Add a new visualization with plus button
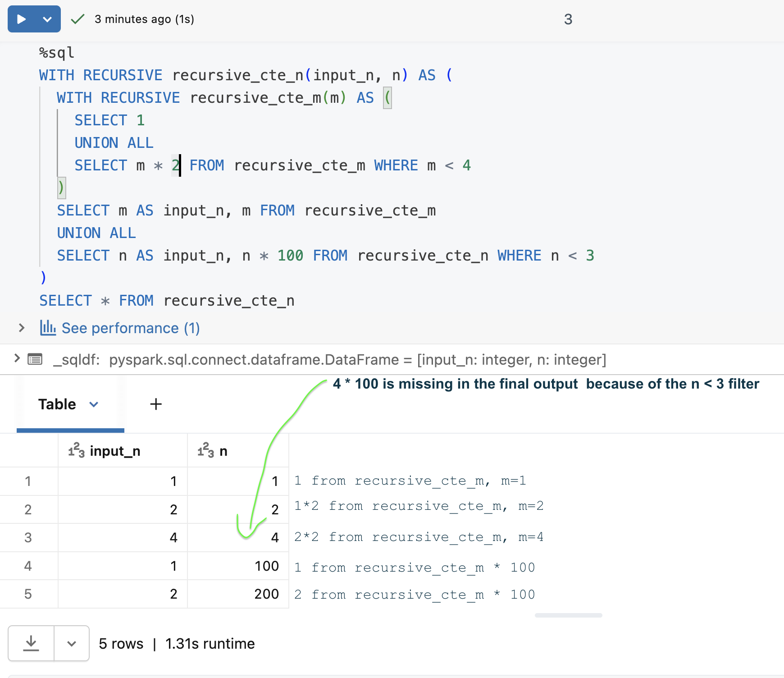Image resolution: width=784 pixels, height=678 pixels. [156, 404]
